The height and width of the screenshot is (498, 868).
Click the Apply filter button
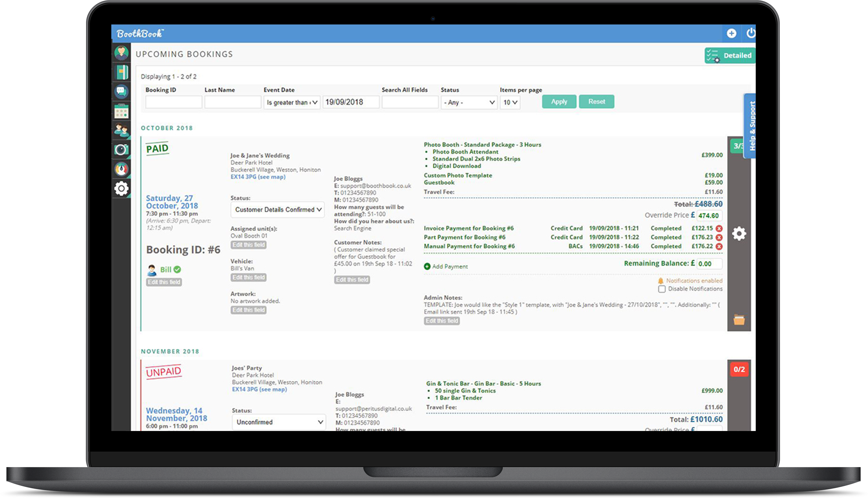tap(559, 102)
